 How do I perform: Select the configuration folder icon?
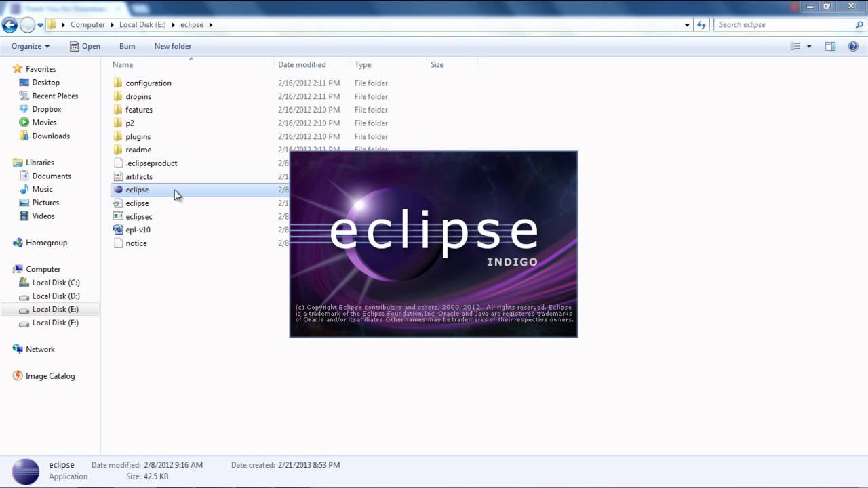tap(118, 83)
